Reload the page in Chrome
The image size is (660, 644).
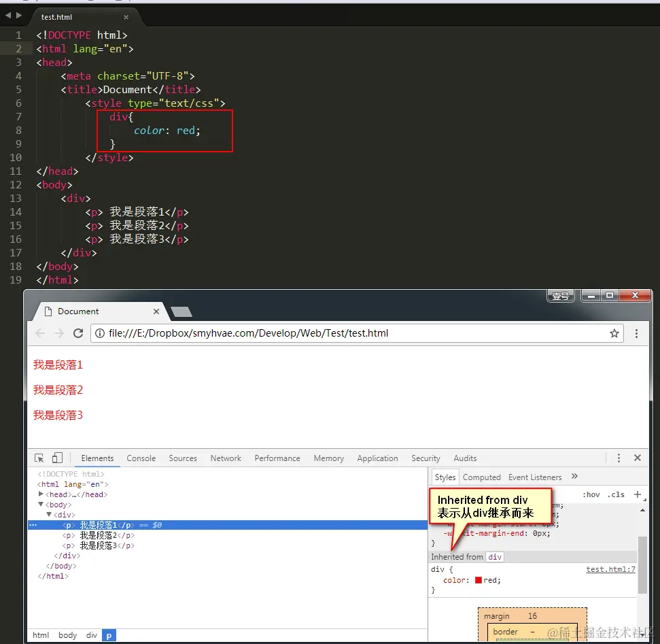click(x=78, y=334)
